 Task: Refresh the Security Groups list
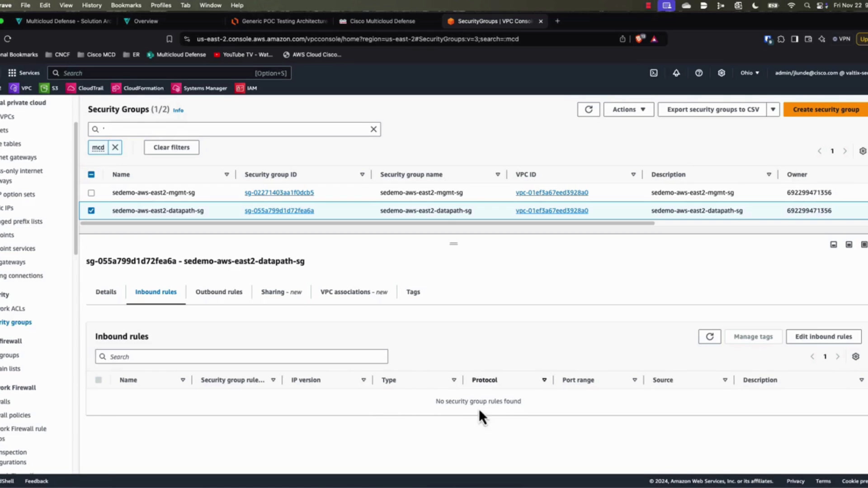click(589, 109)
